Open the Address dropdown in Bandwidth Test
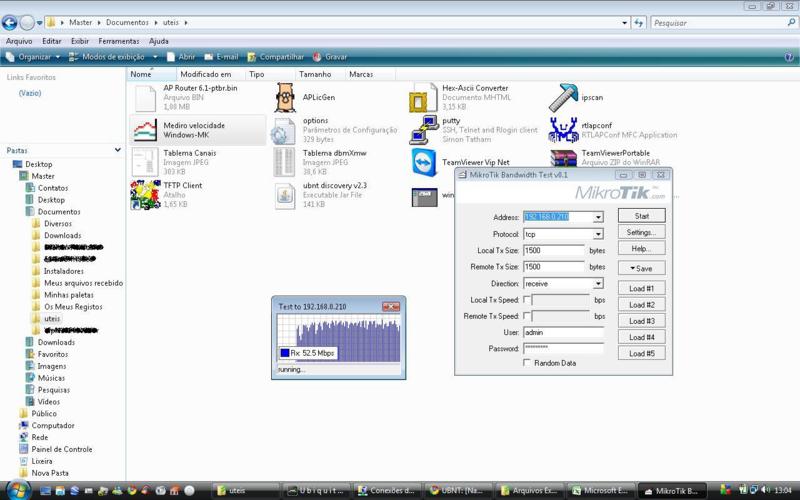 (598, 217)
